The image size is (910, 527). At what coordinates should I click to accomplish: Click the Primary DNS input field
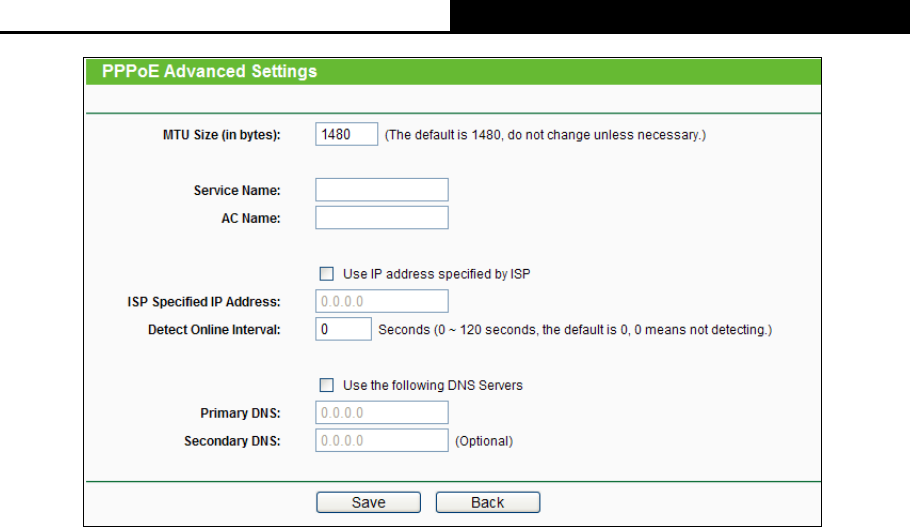click(x=382, y=413)
